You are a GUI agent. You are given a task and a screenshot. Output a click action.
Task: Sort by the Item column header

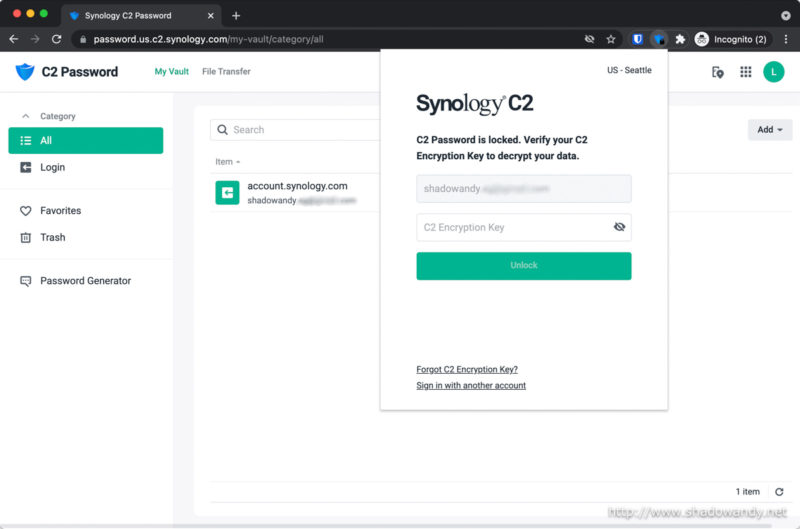coord(228,162)
